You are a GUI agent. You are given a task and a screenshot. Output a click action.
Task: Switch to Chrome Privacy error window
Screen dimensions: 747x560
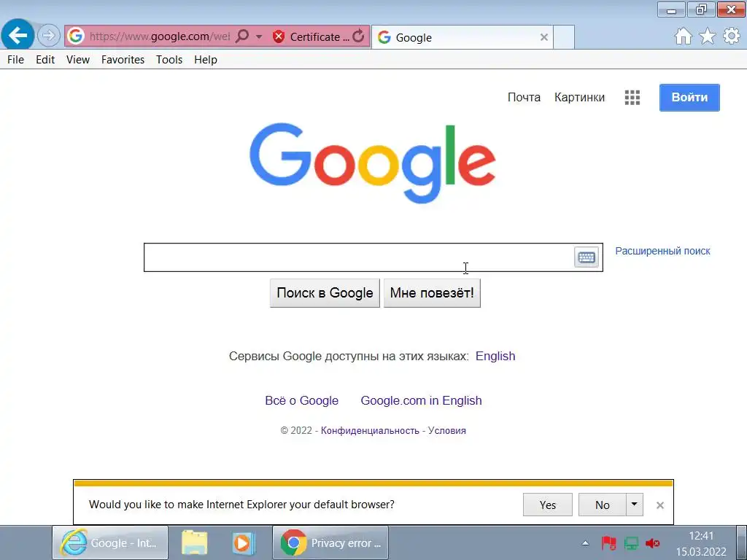click(x=330, y=542)
